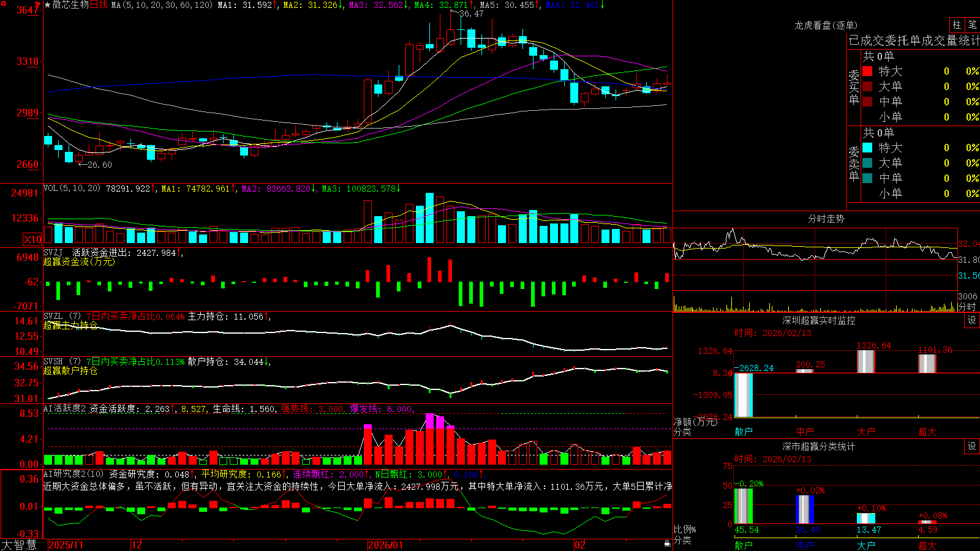Click the 日线 period label
This screenshot has height=551, width=980.
pyautogui.click(x=99, y=5)
